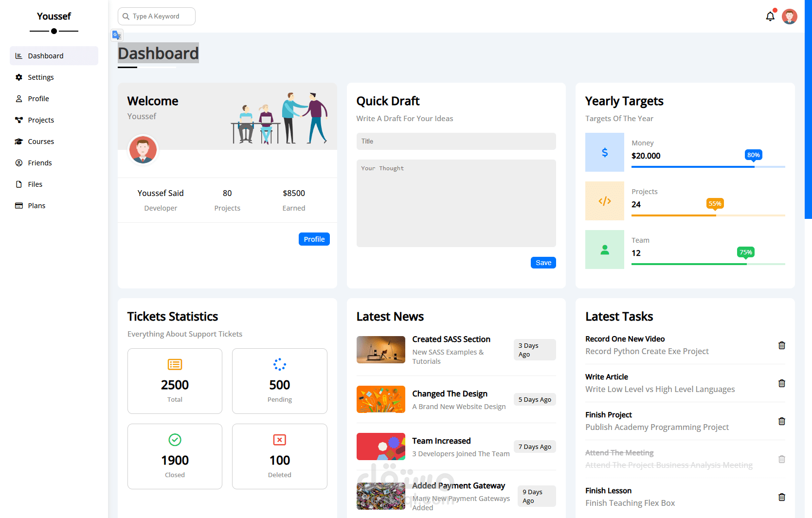Delete the Finish Project task
The height and width of the screenshot is (518, 812).
pyautogui.click(x=782, y=421)
